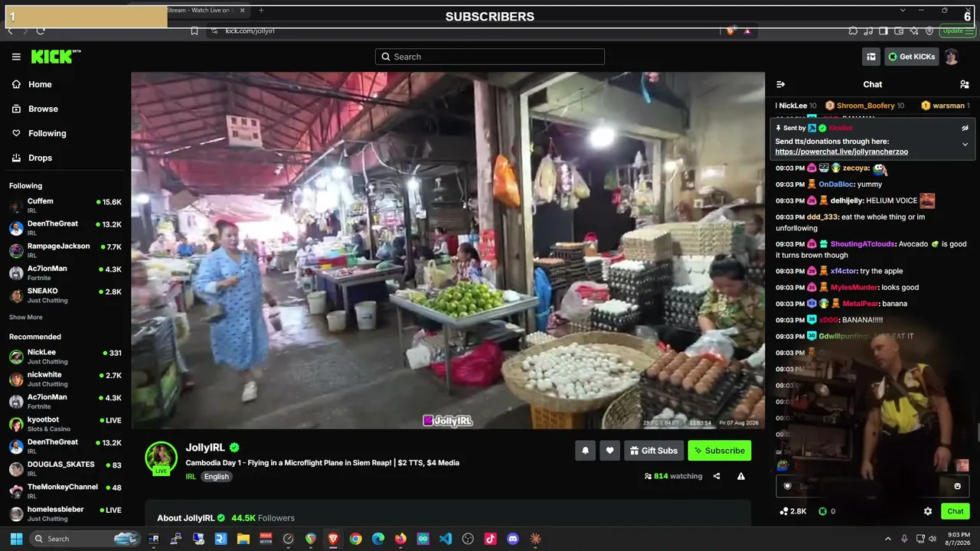Click the Windows taskbar search box
The width and height of the screenshot is (980, 551).
tap(85, 539)
